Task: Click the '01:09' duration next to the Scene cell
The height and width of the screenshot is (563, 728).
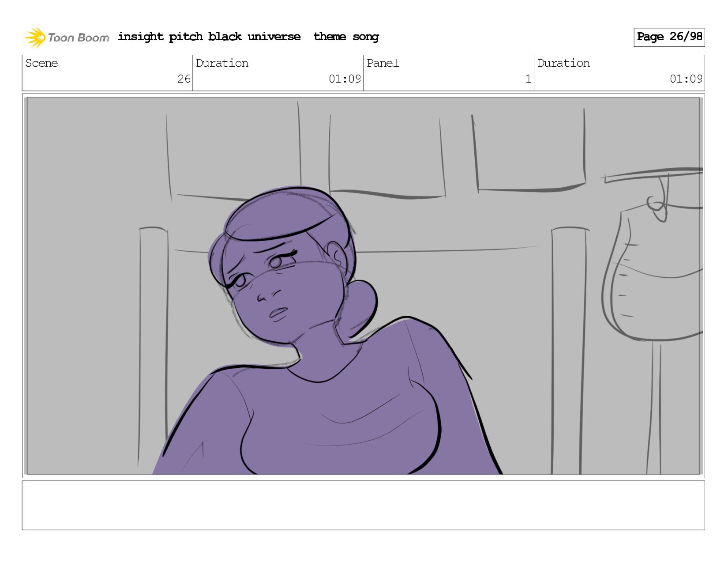Action: [345, 79]
